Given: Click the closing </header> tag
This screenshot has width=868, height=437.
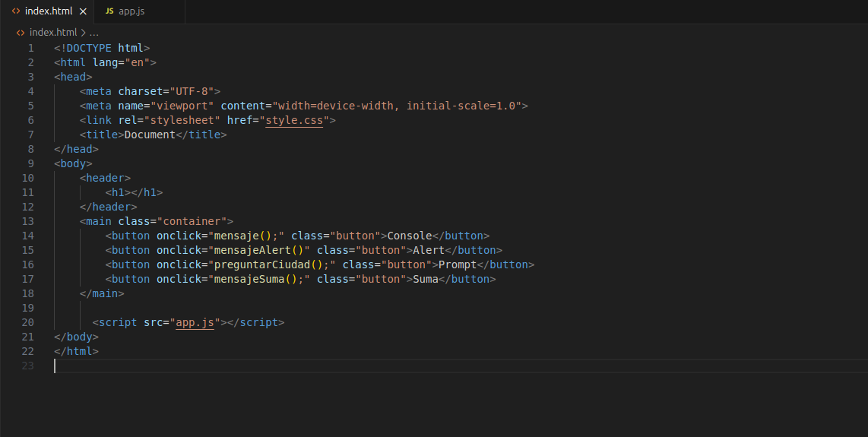Looking at the screenshot, I should tap(109, 207).
